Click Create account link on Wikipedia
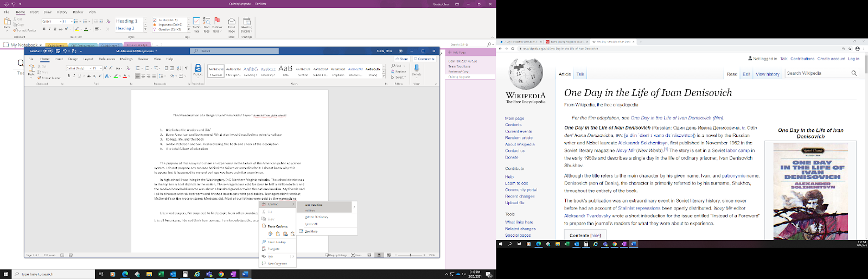Image resolution: width=868 pixels, height=279 pixels. point(831,59)
